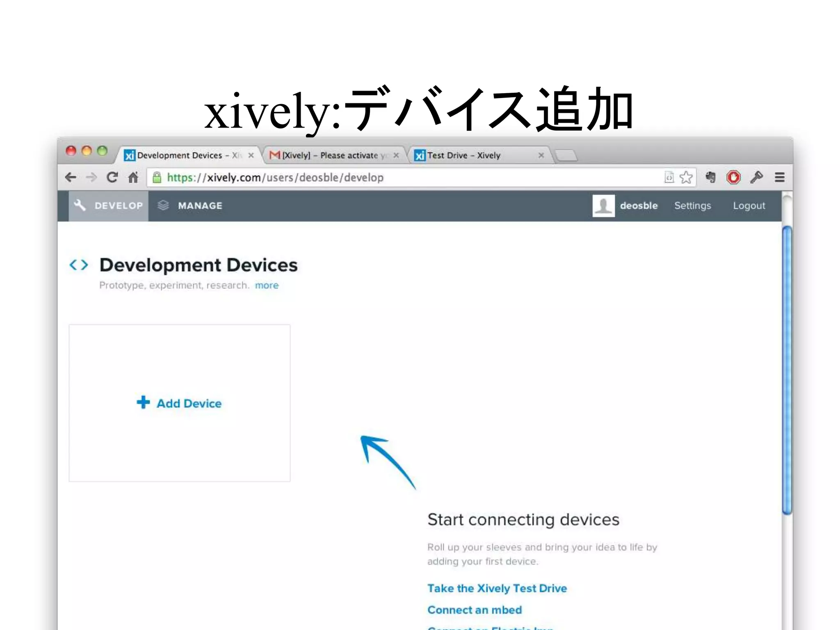Open the key password extension icon

(756, 177)
